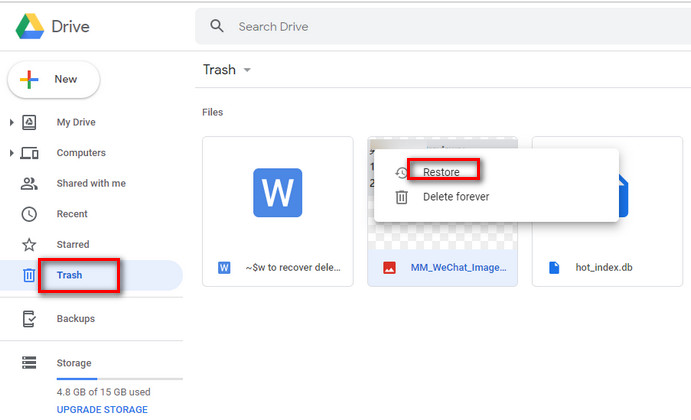This screenshot has height=420, width=691.
Task: Click the Recent clock icon
Action: pyautogui.click(x=29, y=214)
